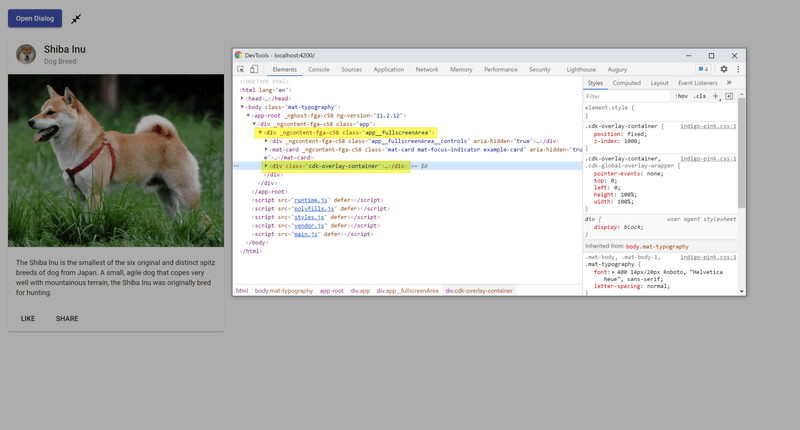The height and width of the screenshot is (430, 800).
Task: Expand the cdk-overlay-container div node
Action: coord(266,166)
